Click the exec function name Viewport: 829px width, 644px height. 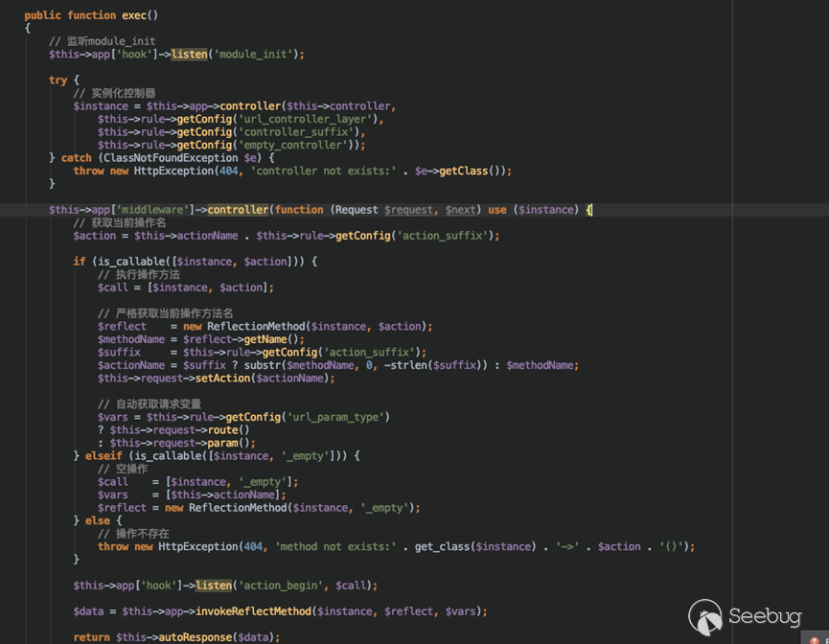click(x=134, y=15)
